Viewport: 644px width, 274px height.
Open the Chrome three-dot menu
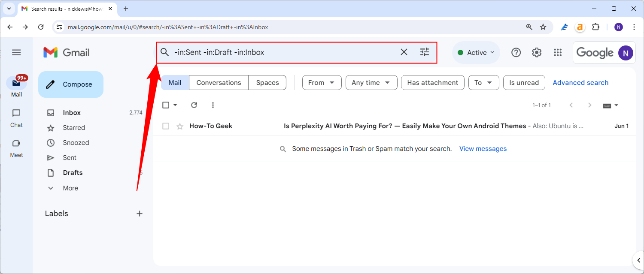pos(634,27)
